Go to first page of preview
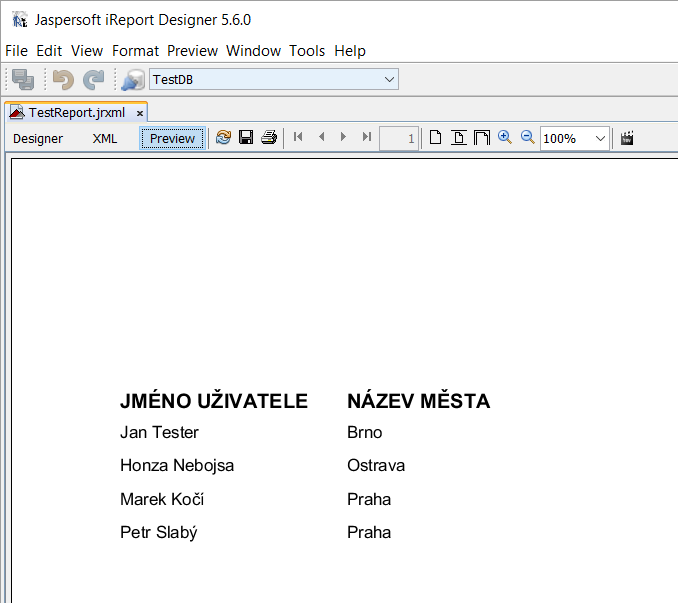Viewport: 678px width, 603px height. coord(298,138)
